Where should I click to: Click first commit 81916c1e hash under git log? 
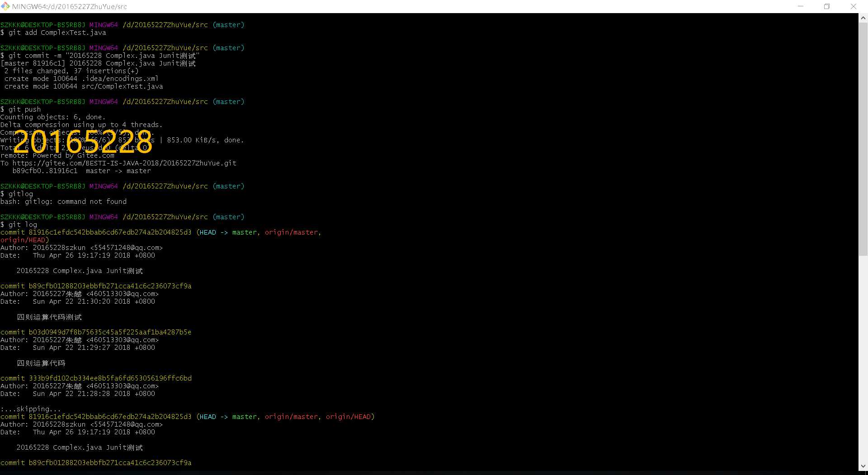coord(110,232)
